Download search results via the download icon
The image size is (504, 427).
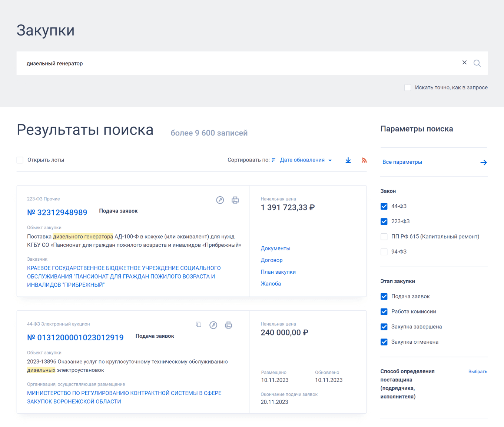[x=348, y=160]
